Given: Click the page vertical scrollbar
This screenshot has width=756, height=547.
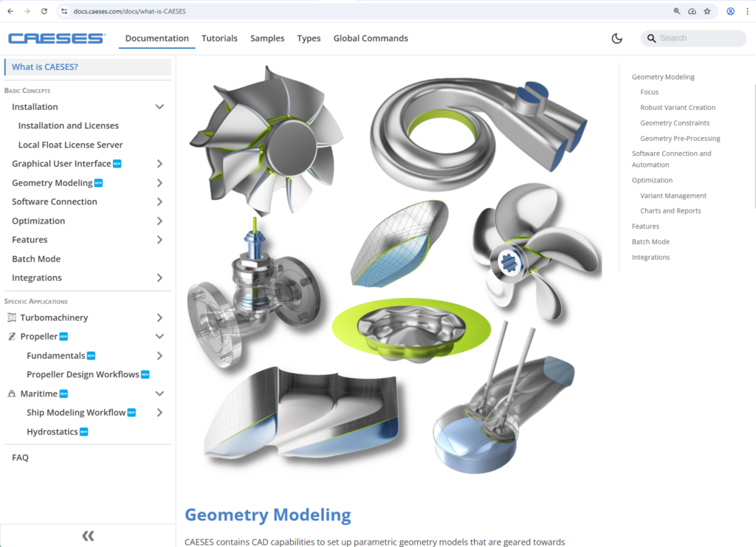Looking at the screenshot, I should (x=754, y=145).
